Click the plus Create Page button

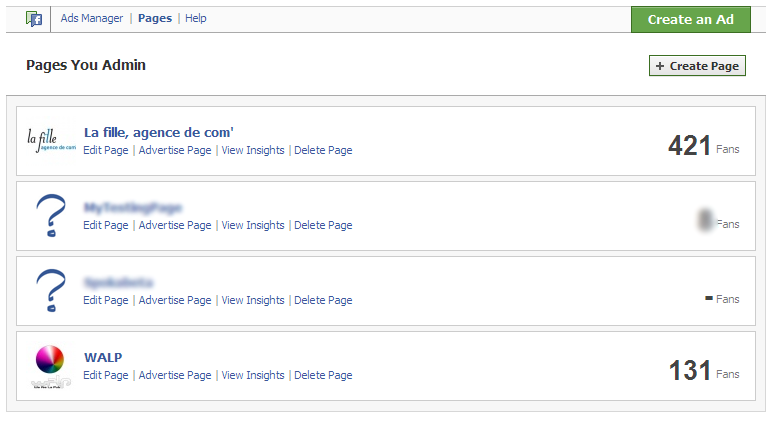[697, 66]
